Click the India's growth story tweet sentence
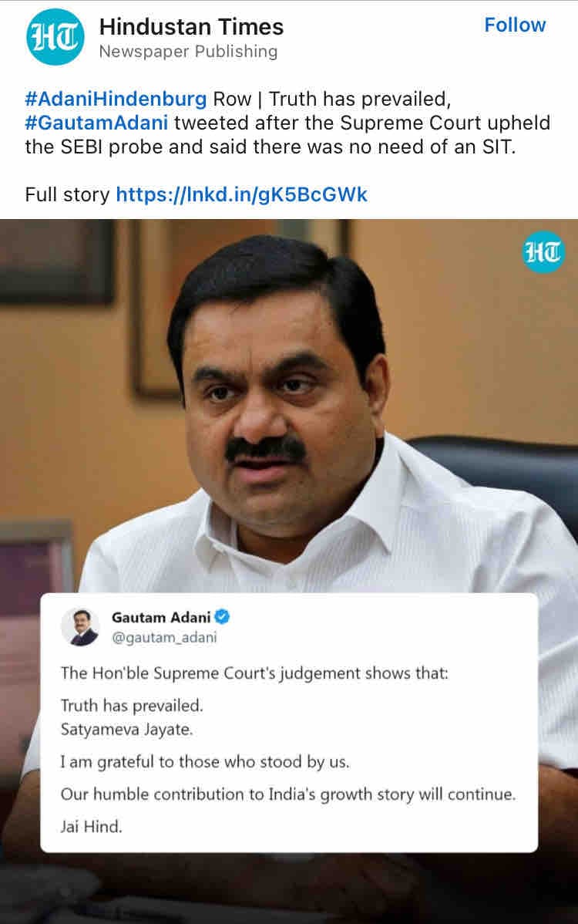 [x=287, y=794]
